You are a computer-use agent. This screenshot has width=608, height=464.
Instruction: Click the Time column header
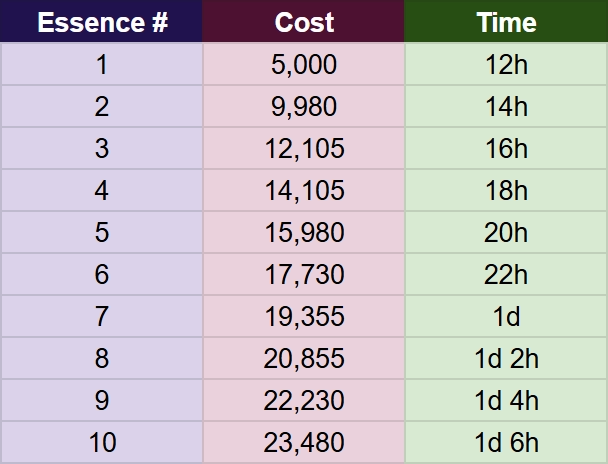click(506, 21)
